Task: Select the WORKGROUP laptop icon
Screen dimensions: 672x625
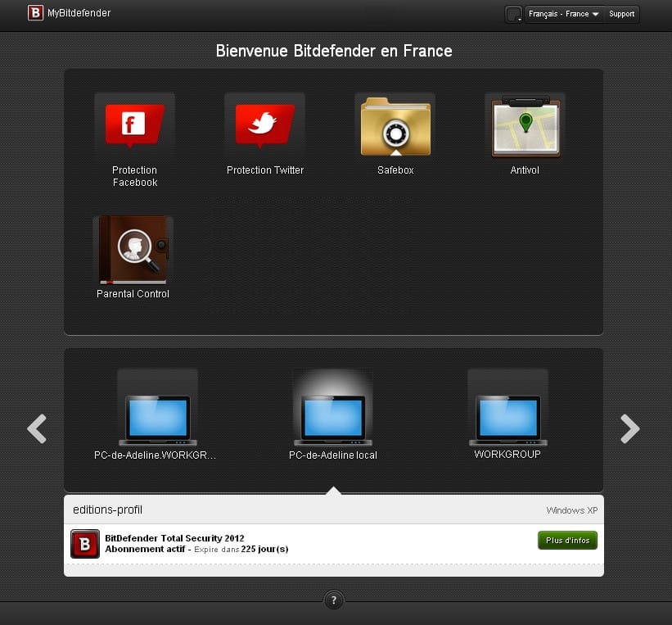Action: coord(507,420)
